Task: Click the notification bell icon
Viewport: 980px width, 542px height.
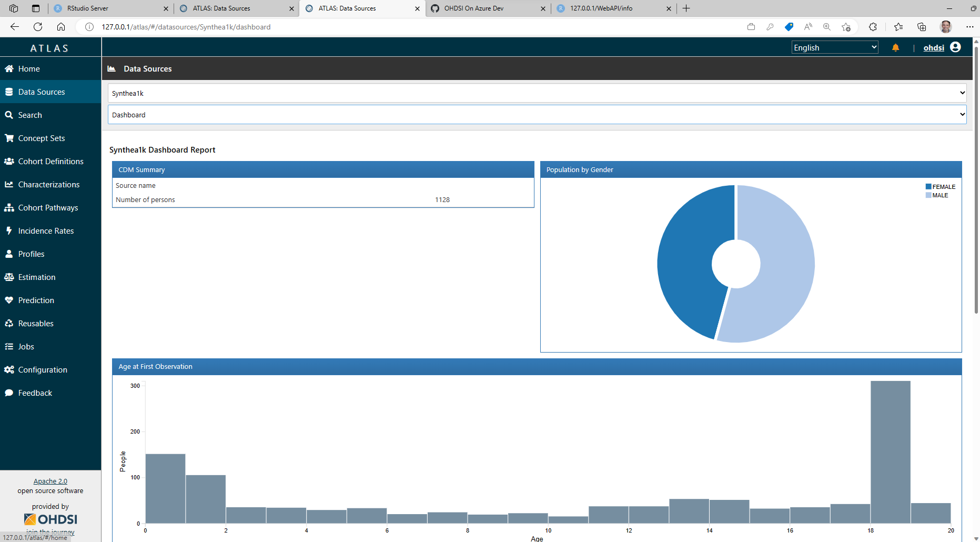Action: coord(895,47)
